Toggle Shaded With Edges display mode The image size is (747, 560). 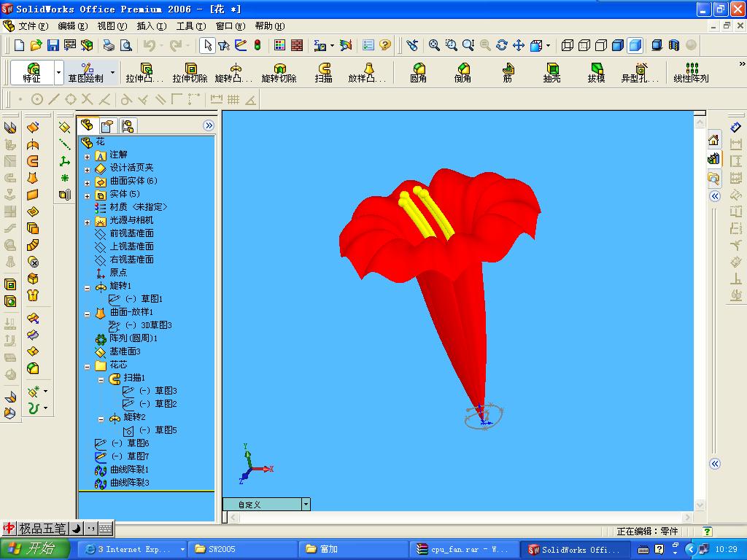(618, 45)
